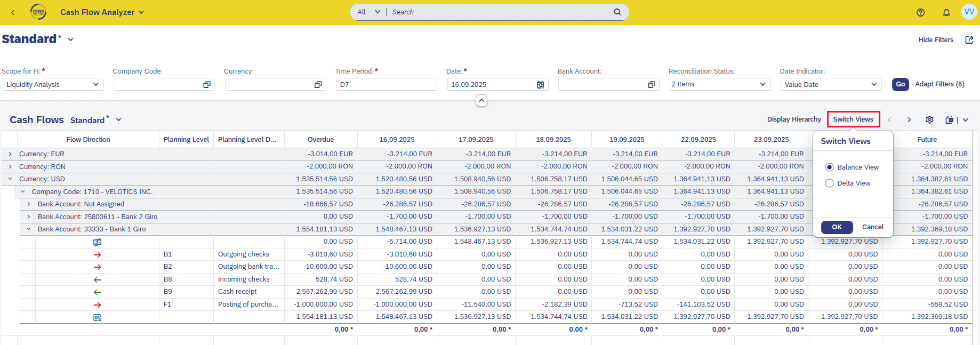Open the notifications bell

pyautogui.click(x=946, y=12)
